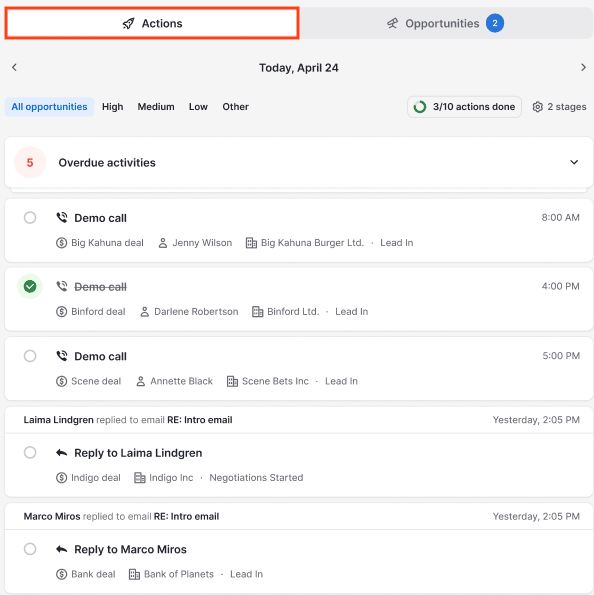Click the 8:00 AM Demo call title
The width and height of the screenshot is (594, 595).
point(100,218)
